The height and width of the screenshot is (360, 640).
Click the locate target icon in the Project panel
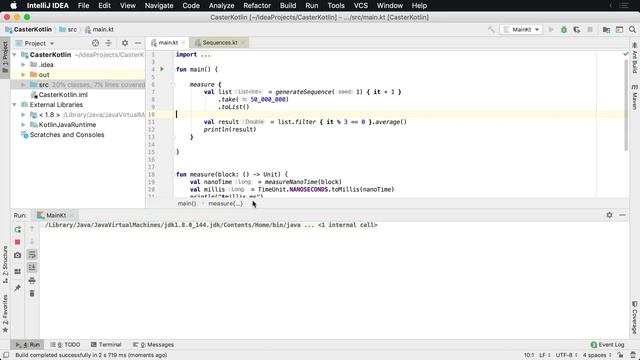tap(95, 43)
